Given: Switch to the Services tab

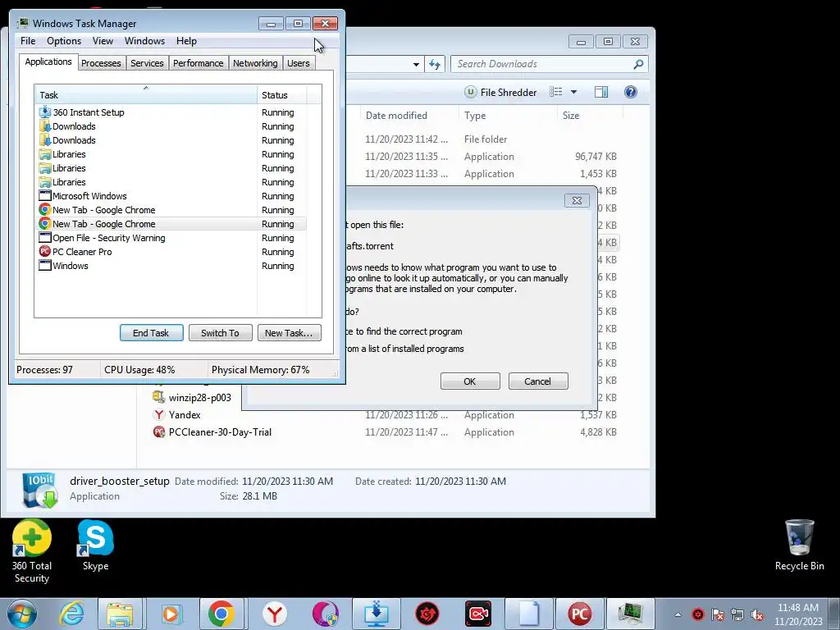Looking at the screenshot, I should pyautogui.click(x=147, y=63).
